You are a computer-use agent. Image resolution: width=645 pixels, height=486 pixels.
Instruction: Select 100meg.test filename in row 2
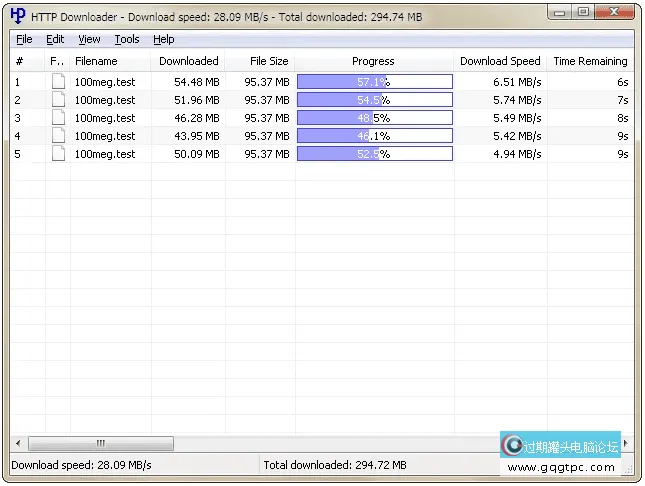[x=105, y=100]
